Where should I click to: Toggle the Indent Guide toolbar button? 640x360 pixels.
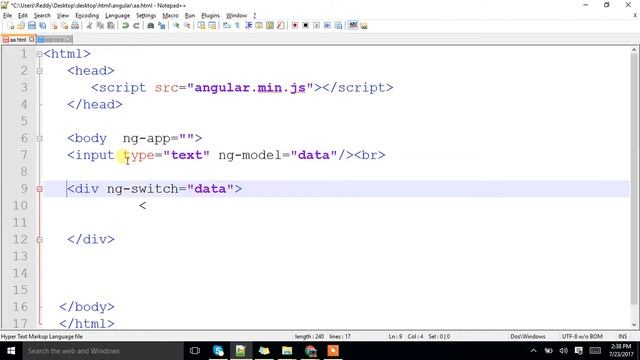click(x=248, y=26)
